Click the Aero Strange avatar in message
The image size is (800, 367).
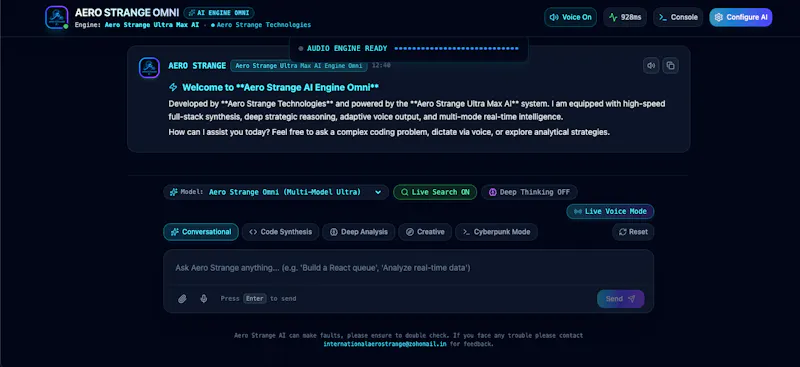pyautogui.click(x=149, y=67)
